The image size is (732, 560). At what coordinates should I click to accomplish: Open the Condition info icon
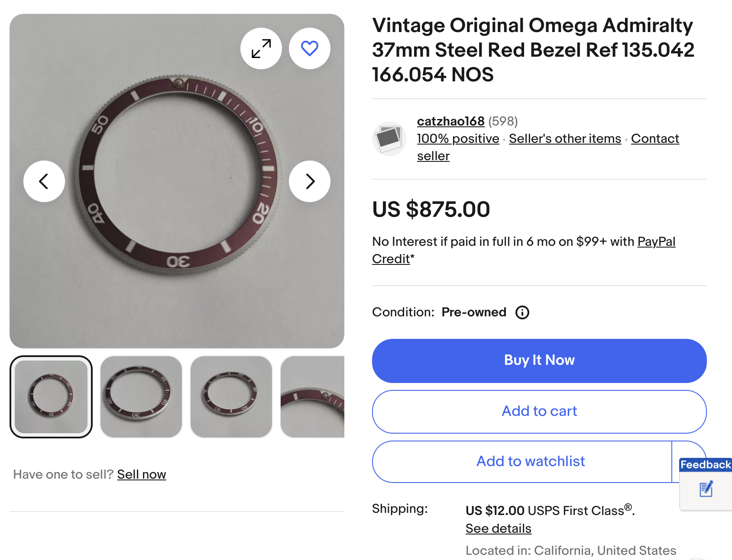pos(522,312)
